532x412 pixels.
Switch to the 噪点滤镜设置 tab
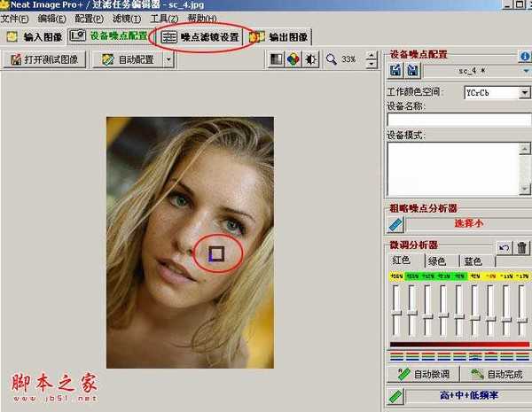(x=199, y=37)
